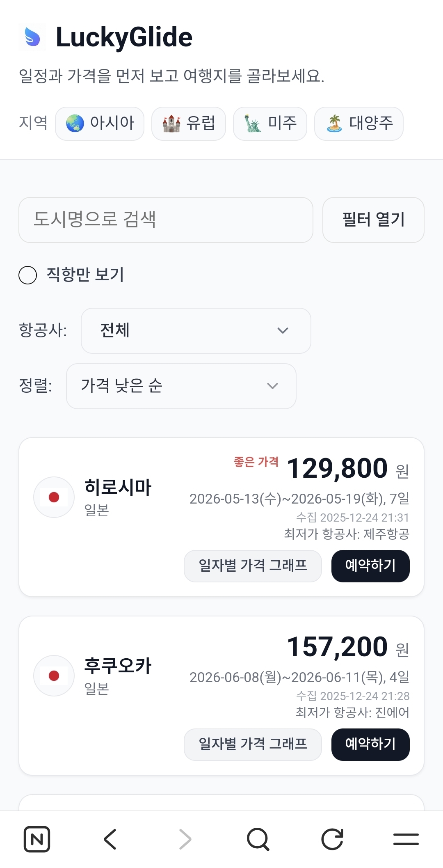
Task: Select the 유럽 region filter
Action: tap(188, 124)
